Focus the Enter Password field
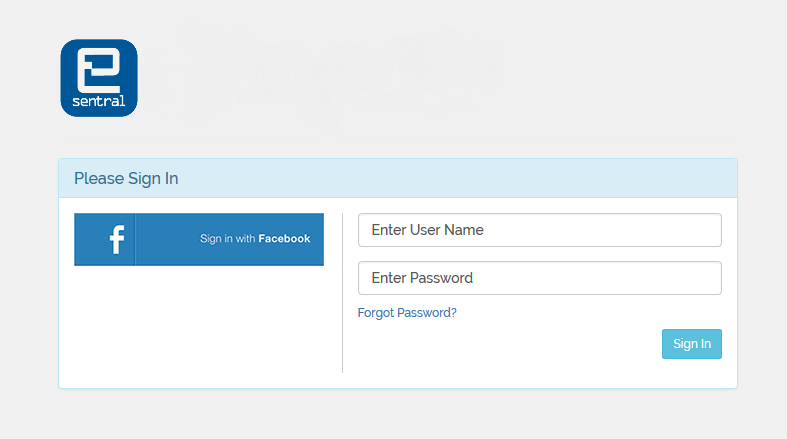The width and height of the screenshot is (787, 439). (539, 278)
